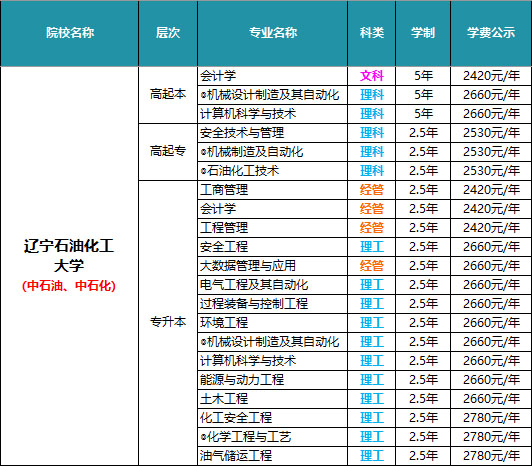Select the 环境工程 major
Screen dimensions: 532x466
(x=224, y=323)
